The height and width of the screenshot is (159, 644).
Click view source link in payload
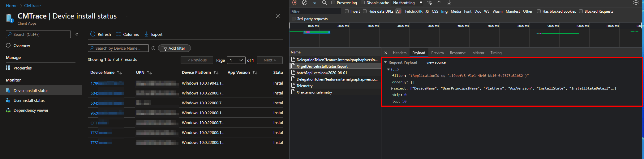[436, 62]
